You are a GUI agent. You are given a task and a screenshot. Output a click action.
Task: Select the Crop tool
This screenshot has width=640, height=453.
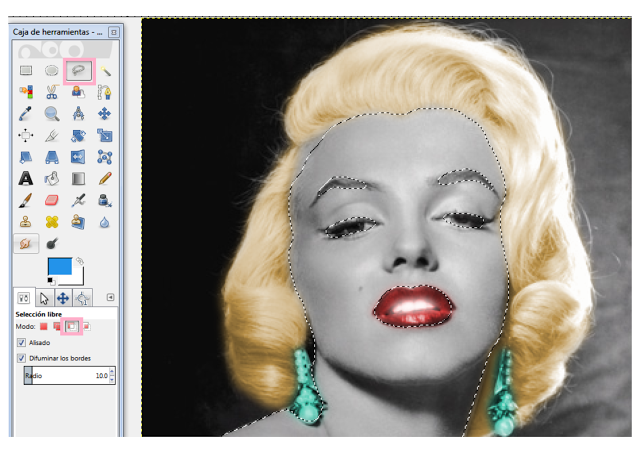click(52, 135)
